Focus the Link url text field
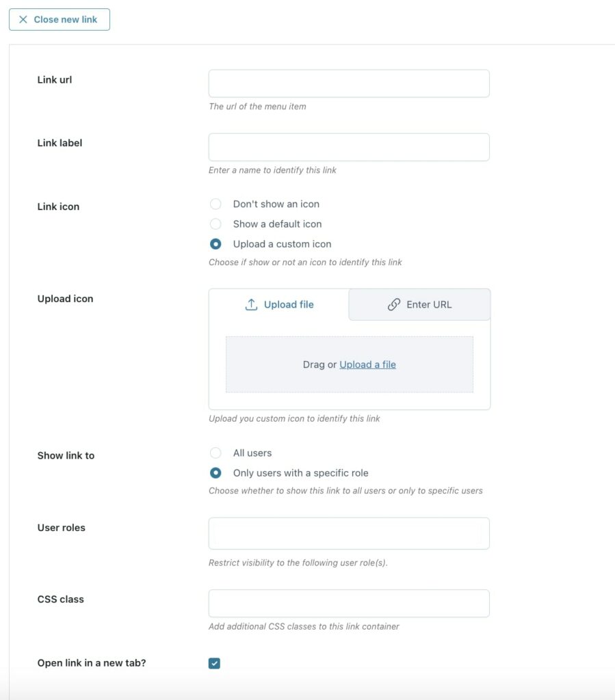The height and width of the screenshot is (700, 615). click(x=349, y=83)
